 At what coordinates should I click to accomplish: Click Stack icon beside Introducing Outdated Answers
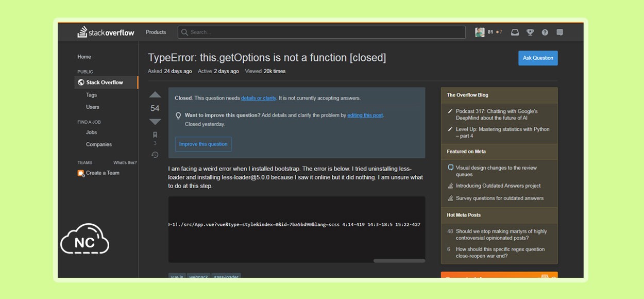point(451,186)
